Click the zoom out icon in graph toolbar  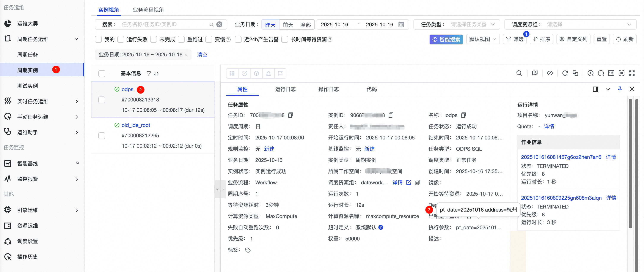click(x=600, y=73)
